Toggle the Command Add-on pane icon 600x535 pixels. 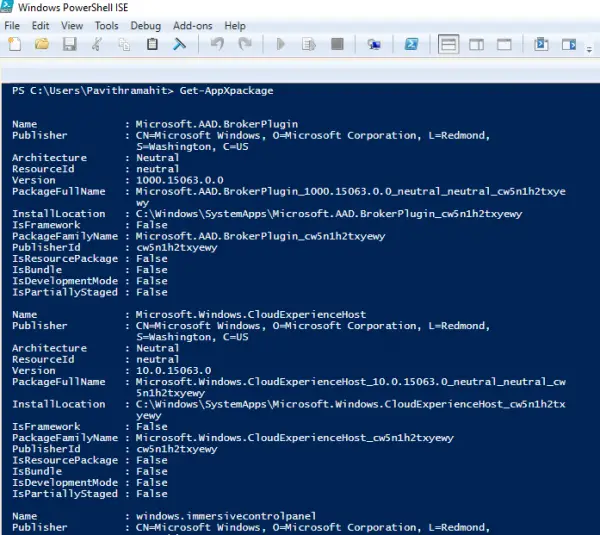pyautogui.click(x=569, y=44)
